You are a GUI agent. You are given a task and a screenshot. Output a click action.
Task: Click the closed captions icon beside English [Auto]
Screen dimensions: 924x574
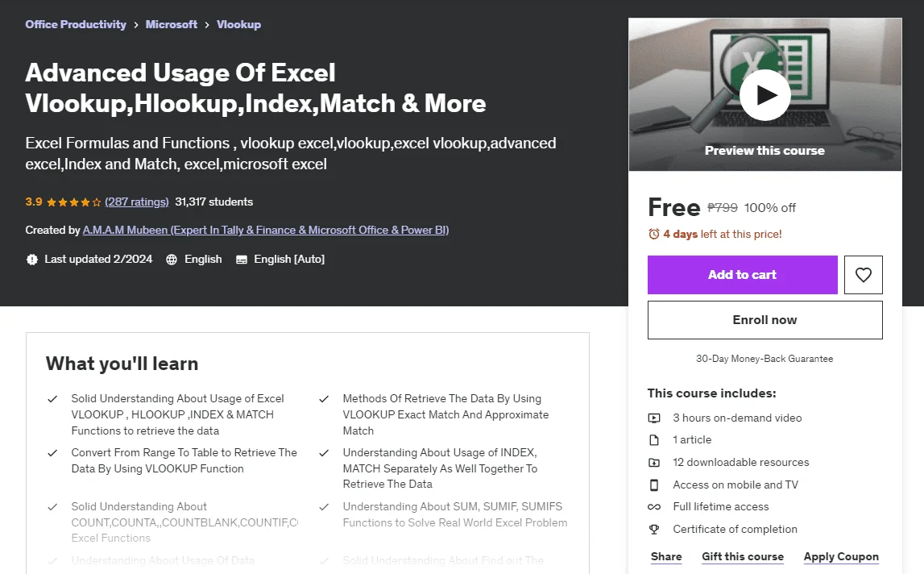242,260
